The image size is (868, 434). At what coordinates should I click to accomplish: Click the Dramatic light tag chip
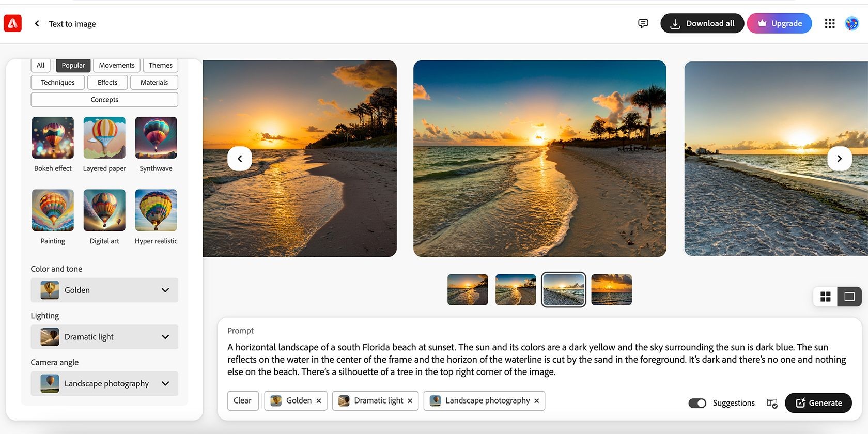coord(375,401)
